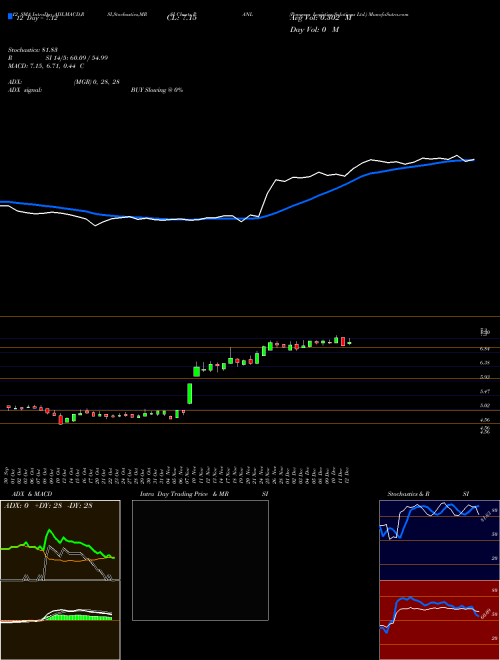The image size is (500, 660).
Task: Click the tall green breakout candlestick
Action: pos(190,394)
